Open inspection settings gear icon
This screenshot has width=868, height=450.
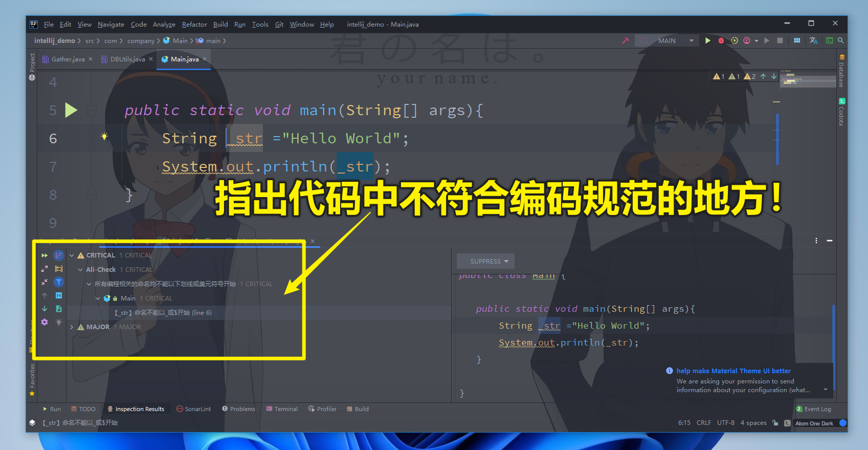pos(44,322)
